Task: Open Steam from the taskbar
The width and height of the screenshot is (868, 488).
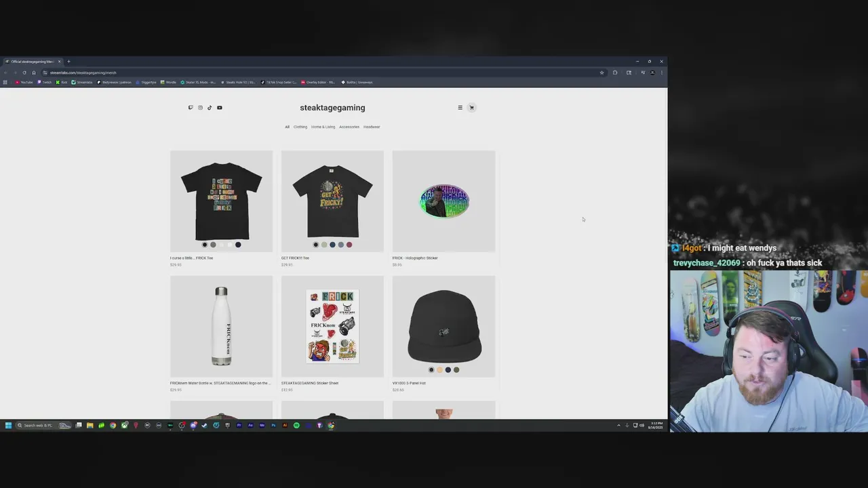Action: tap(204, 426)
